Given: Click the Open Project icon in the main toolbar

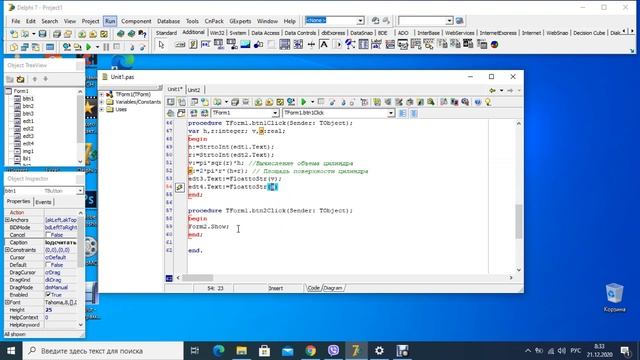Looking at the screenshot, I should pos(68,34).
